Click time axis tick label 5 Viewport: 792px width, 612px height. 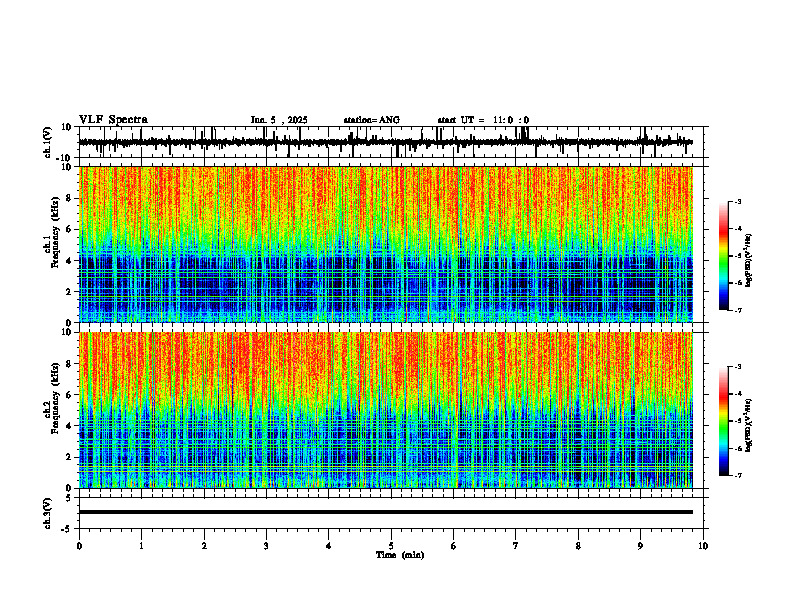391,546
